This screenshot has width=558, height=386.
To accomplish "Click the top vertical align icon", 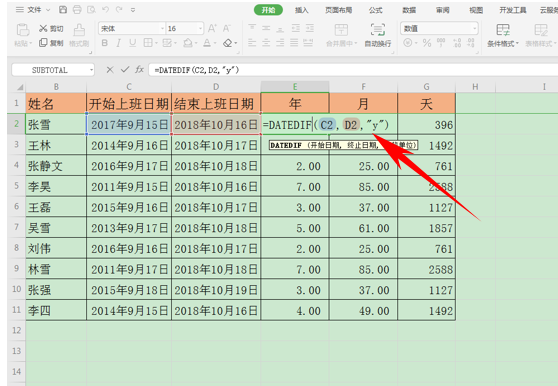I will point(252,27).
